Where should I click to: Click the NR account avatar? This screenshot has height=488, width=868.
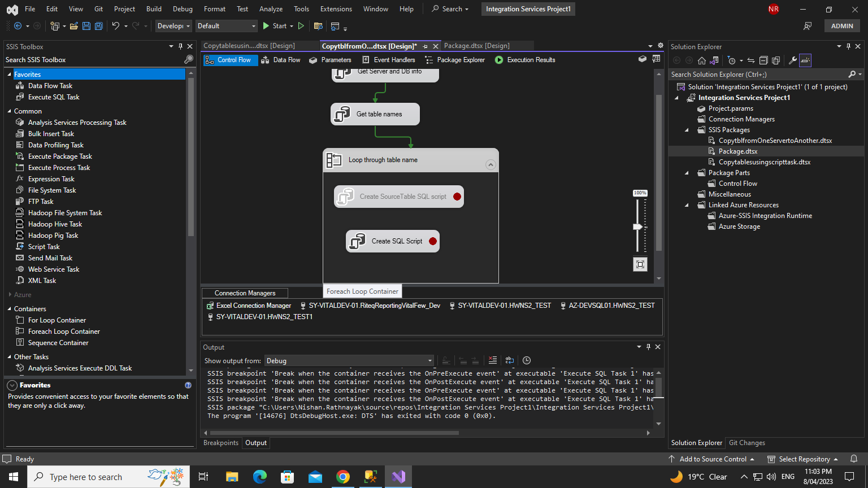click(774, 9)
